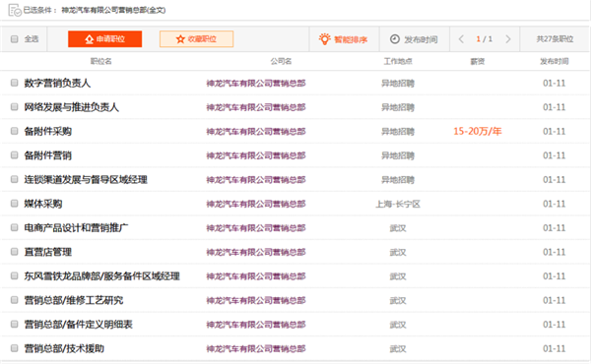
Task: Select the 备附件采购 row checkbox
Action: 15,131
